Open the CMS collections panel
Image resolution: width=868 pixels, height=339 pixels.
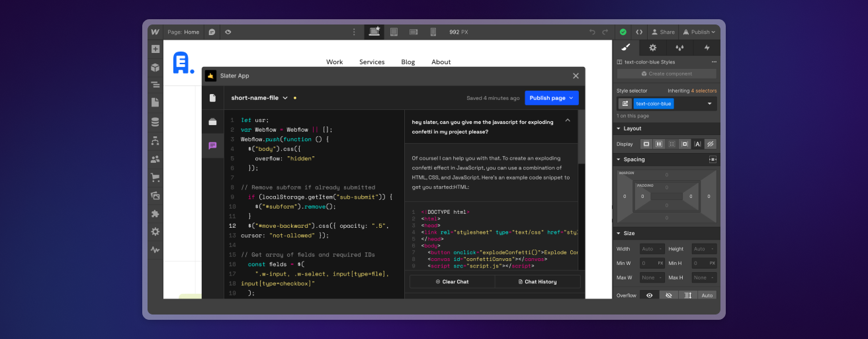[x=155, y=122]
